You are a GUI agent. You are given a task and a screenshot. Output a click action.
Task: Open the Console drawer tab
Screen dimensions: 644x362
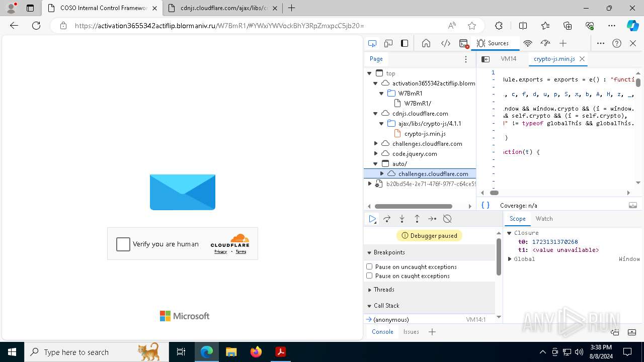[382, 332]
